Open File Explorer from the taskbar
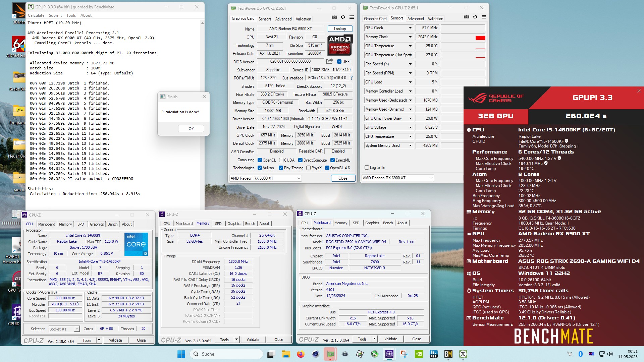Screen dimensions: 644x362 (286, 354)
